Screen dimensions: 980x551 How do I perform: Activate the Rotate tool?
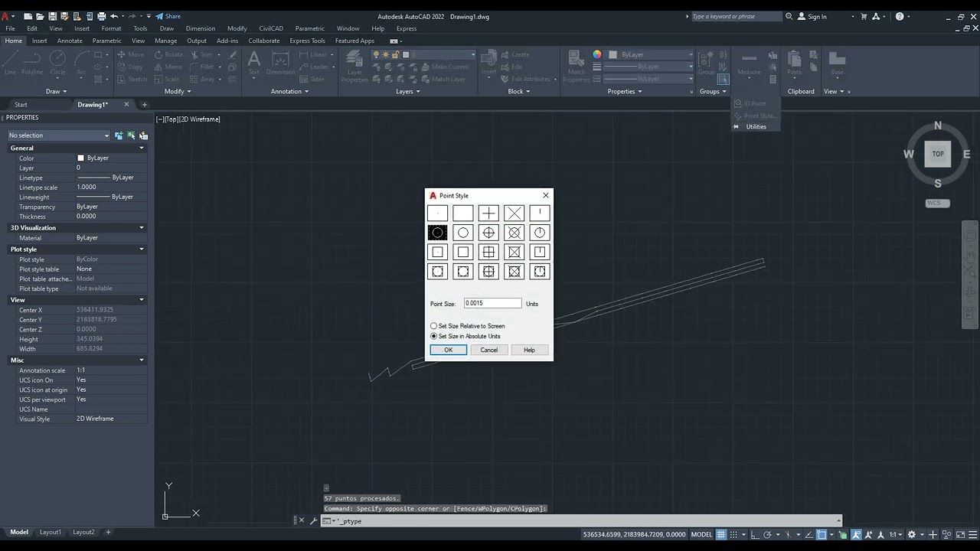[168, 54]
